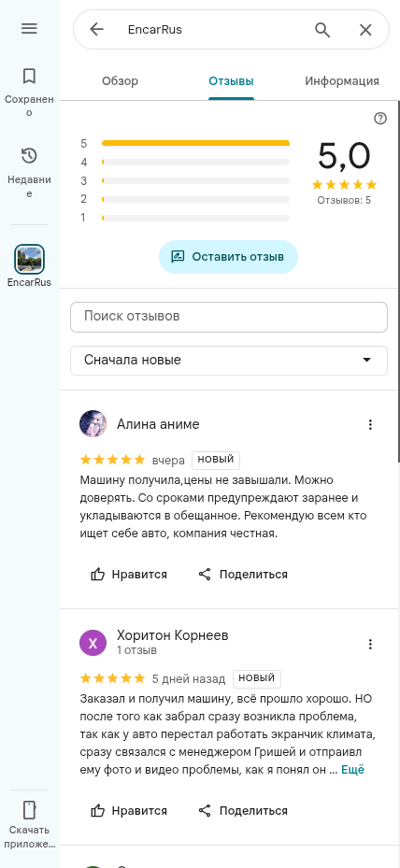400x868 pixels.
Task: Open the Сначала новые sort dropdown
Action: pyautogui.click(x=229, y=361)
